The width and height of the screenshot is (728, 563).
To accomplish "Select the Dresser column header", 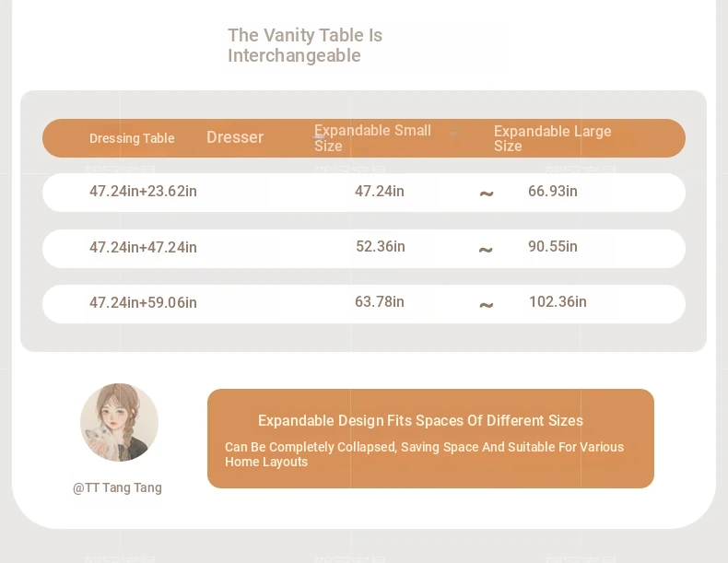I will (235, 137).
